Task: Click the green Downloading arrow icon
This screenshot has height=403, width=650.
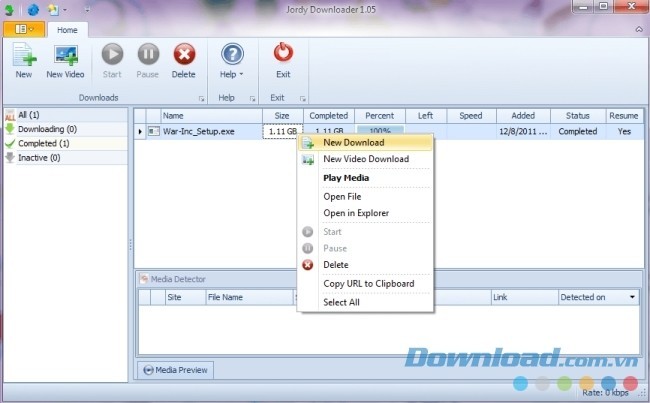Action: (x=10, y=129)
